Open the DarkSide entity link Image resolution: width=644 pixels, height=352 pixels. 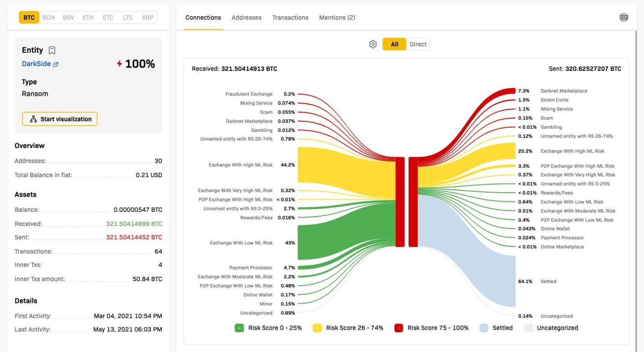[36, 64]
